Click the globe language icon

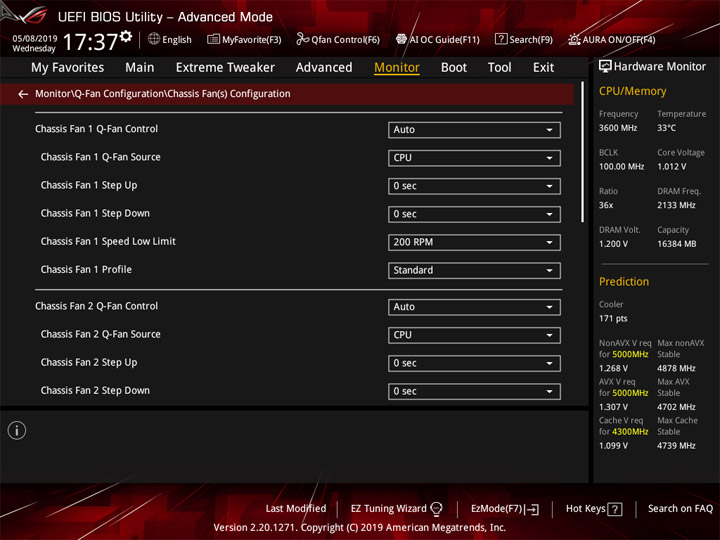[154, 39]
